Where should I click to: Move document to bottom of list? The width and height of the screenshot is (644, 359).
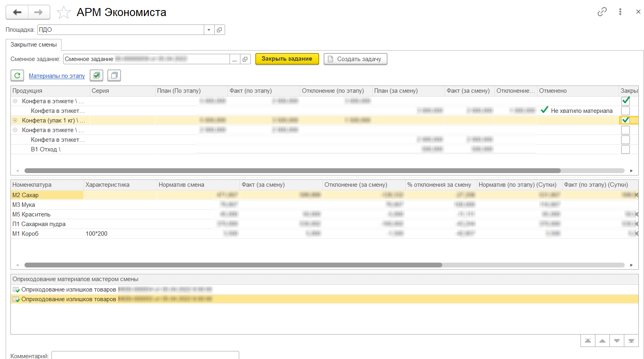[631, 341]
